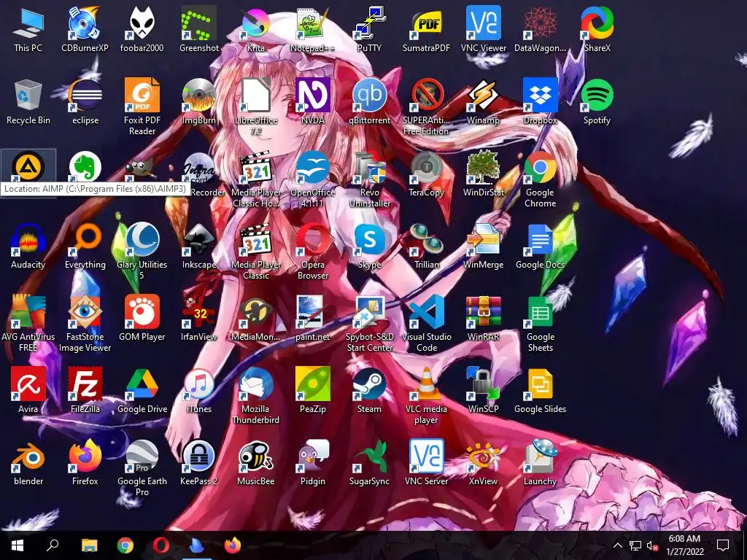
Task: Click the AIMP desktop icon
Action: click(x=28, y=167)
